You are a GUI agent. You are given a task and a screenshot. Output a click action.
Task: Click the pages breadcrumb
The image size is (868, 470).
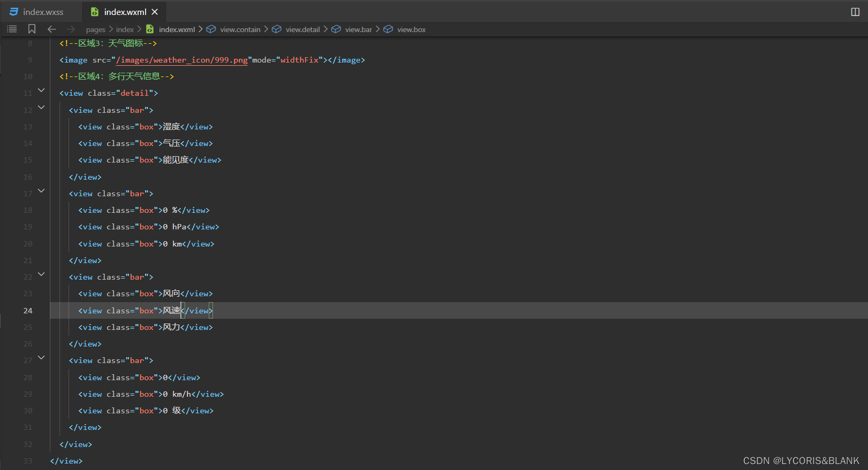tap(95, 29)
